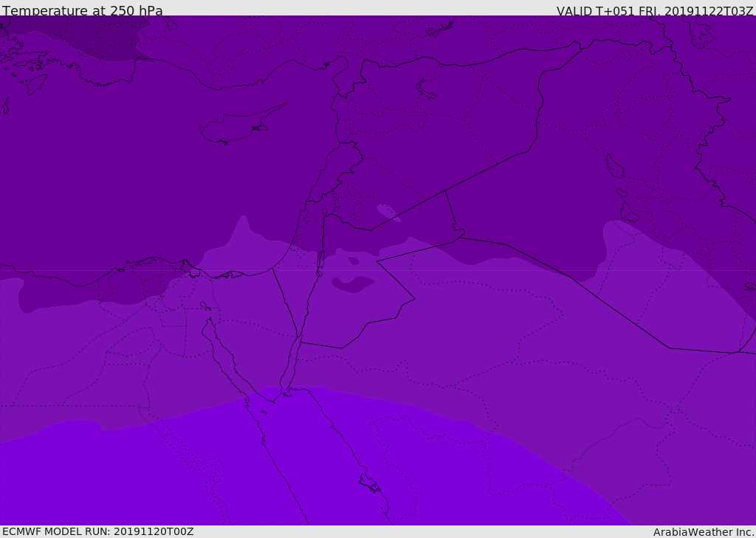The image size is (756, 538).
Task: Click the lake outline in northern Syria
Action: tap(427, 89)
